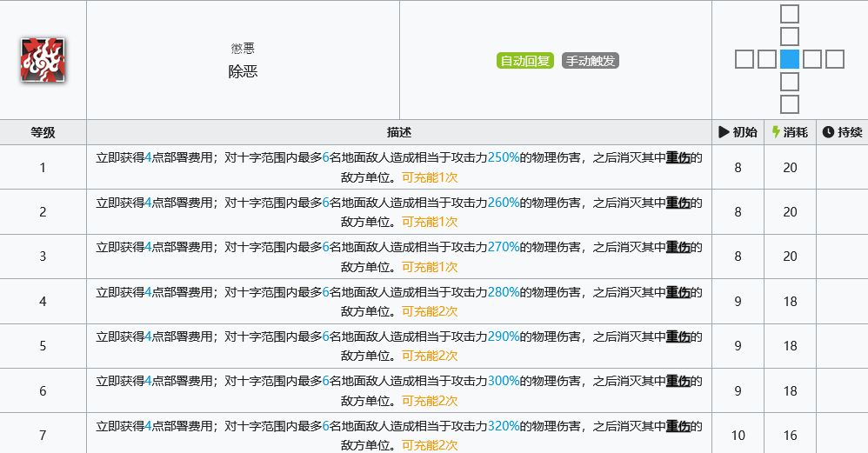Click the gray 手动触发 tag
868x453 pixels.
click(590, 61)
